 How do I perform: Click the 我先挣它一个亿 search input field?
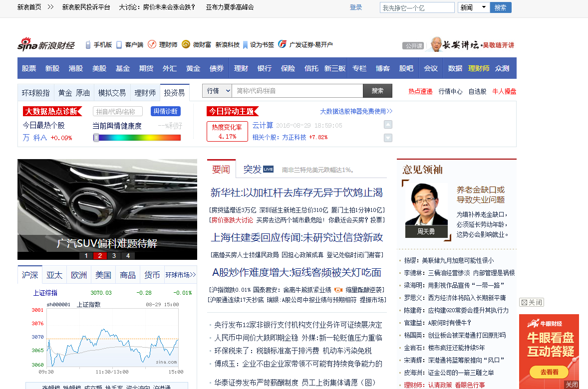417,7
